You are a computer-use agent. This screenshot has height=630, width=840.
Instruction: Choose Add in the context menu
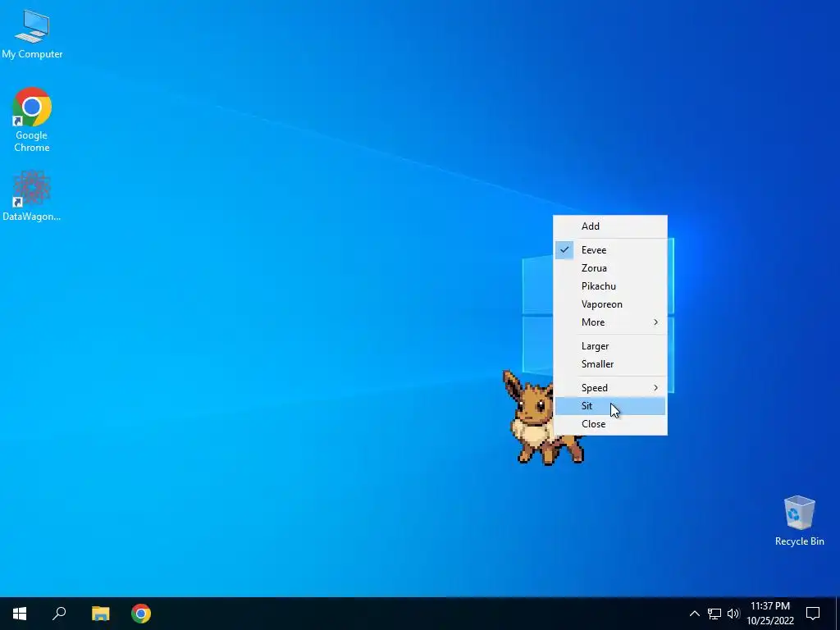click(610, 226)
